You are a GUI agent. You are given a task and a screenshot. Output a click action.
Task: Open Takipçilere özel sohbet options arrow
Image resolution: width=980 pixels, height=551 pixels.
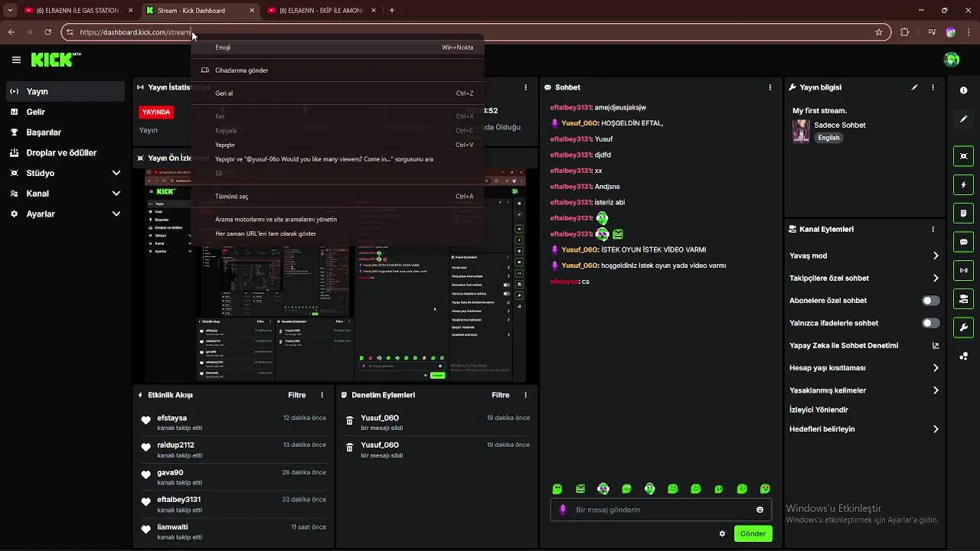936,279
